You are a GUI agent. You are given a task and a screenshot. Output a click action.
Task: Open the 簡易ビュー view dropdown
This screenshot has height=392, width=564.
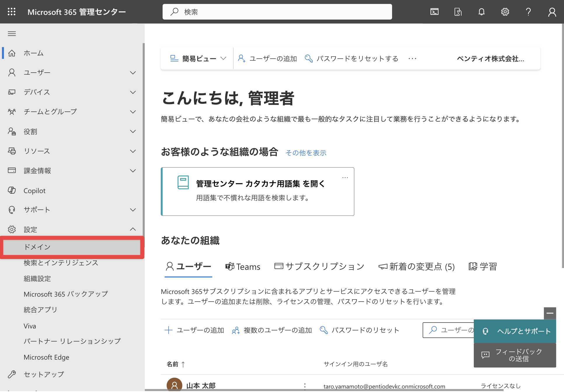(x=198, y=59)
